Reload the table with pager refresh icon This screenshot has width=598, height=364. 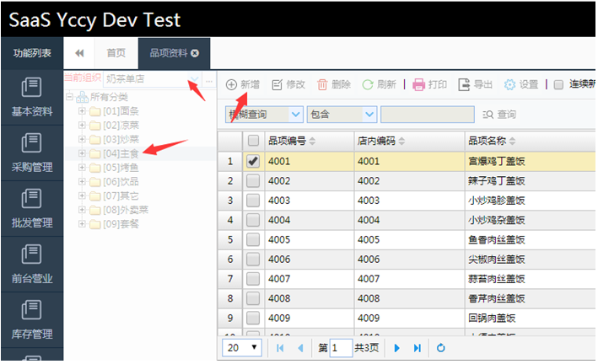click(441, 348)
